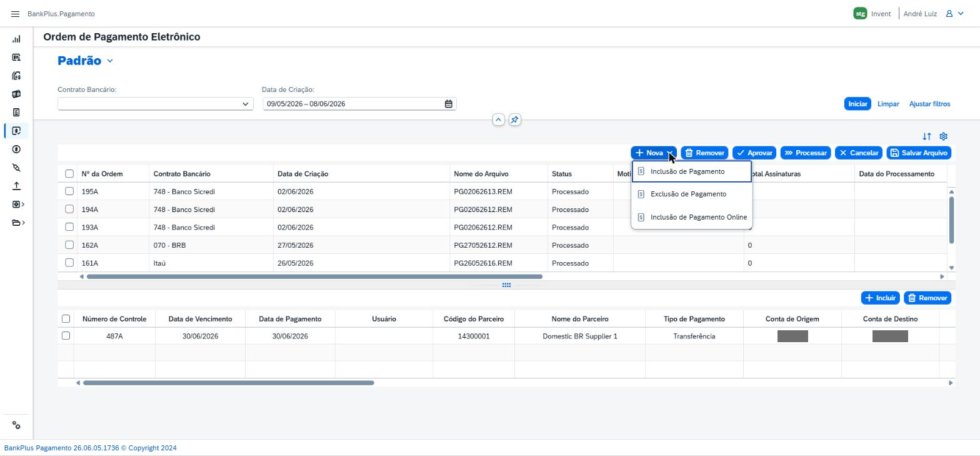Click the orders table vertical scrollbar
Viewport: 980px width, 456px height.
click(x=952, y=220)
